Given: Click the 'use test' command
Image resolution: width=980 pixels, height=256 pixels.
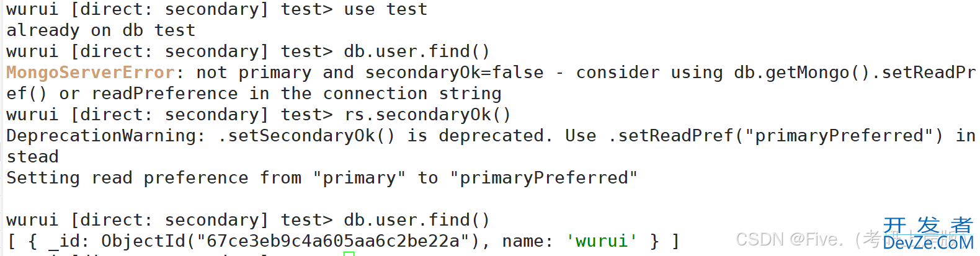Looking at the screenshot, I should coord(386,9).
